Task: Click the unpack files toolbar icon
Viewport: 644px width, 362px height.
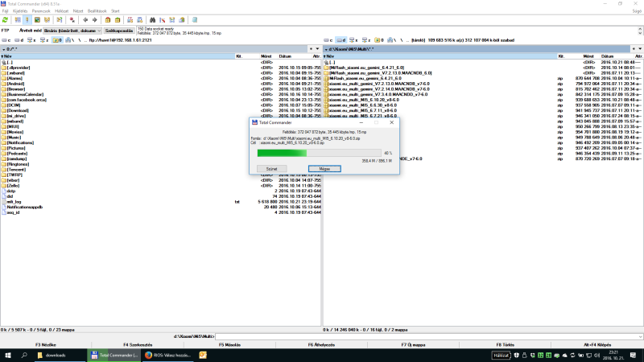Action: pos(118,19)
